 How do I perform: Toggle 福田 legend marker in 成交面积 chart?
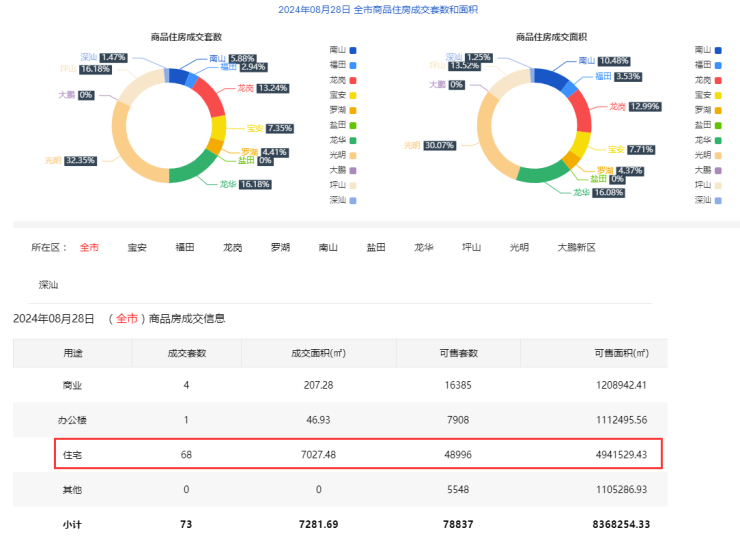[x=718, y=64]
